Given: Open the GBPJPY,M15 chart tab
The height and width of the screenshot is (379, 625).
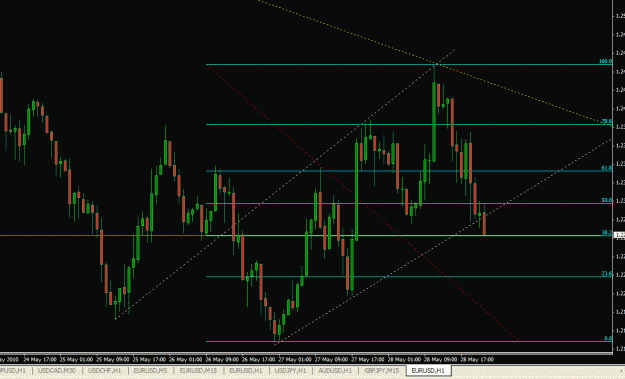Looking at the screenshot, I should click(381, 371).
